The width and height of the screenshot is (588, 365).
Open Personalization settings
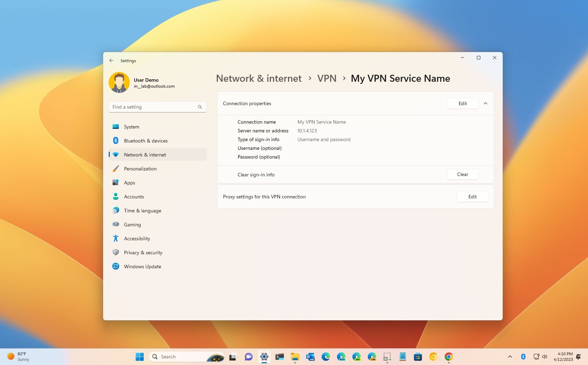tap(158, 169)
